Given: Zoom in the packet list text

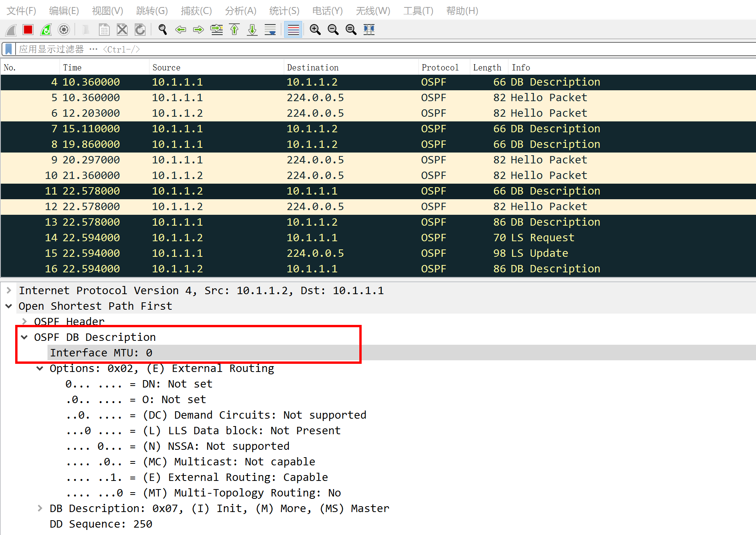Looking at the screenshot, I should click(x=315, y=30).
